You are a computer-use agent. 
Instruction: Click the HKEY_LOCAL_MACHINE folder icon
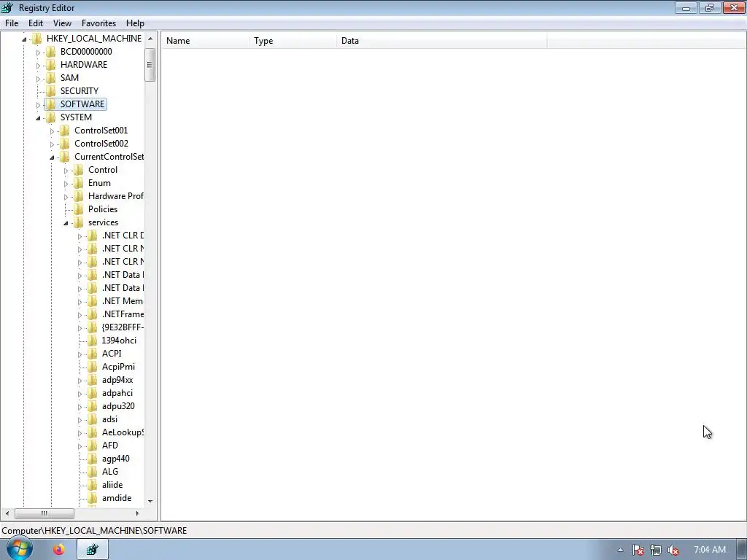point(37,38)
